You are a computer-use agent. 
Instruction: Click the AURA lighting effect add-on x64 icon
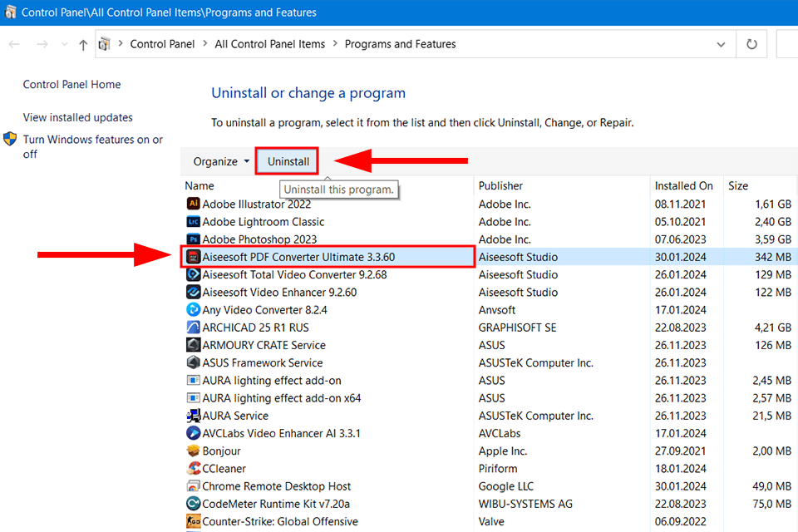point(194,397)
